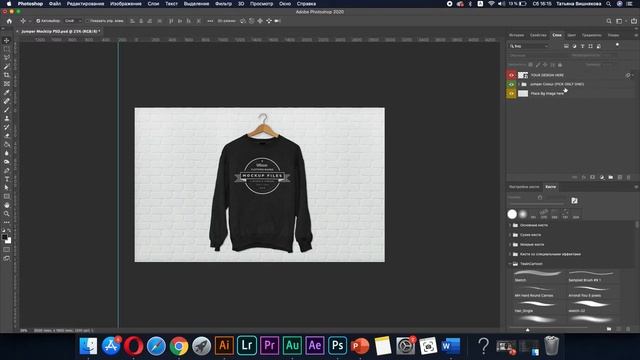Toggle lock transparent pixels
Image resolution: width=640 pixels, height=360 pixels.
click(531, 64)
